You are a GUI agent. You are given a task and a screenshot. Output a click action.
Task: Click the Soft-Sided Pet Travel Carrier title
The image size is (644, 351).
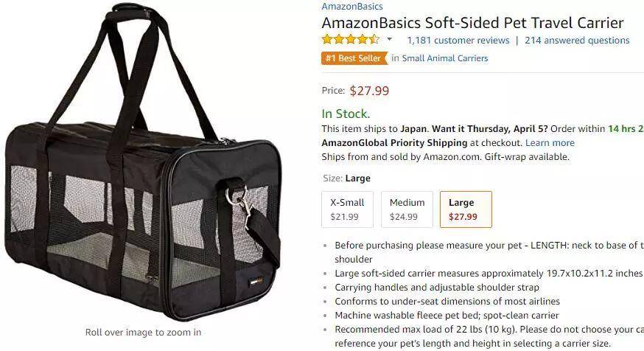[473, 23]
